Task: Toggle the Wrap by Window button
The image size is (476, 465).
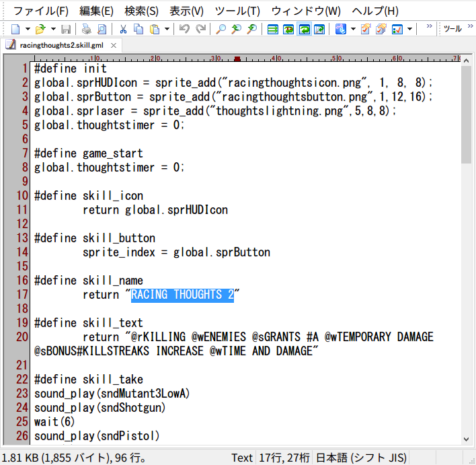Action: tap(304, 29)
